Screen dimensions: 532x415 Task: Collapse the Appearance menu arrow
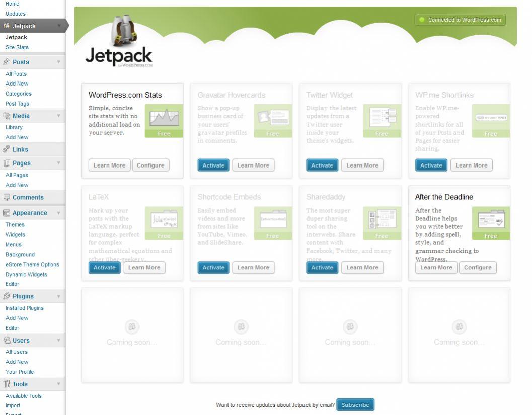click(59, 213)
